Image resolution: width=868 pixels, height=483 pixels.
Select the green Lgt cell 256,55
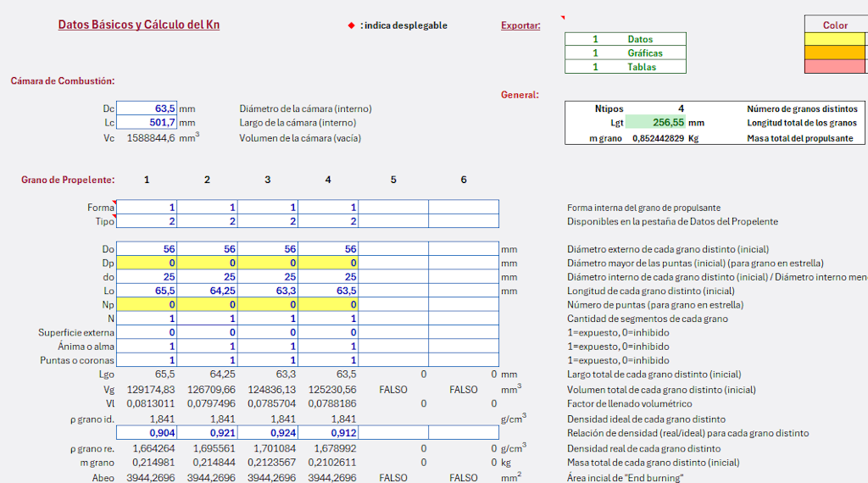(656, 122)
